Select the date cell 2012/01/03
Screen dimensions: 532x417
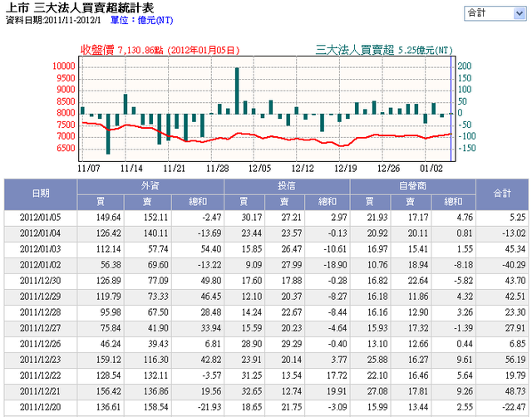click(x=41, y=249)
